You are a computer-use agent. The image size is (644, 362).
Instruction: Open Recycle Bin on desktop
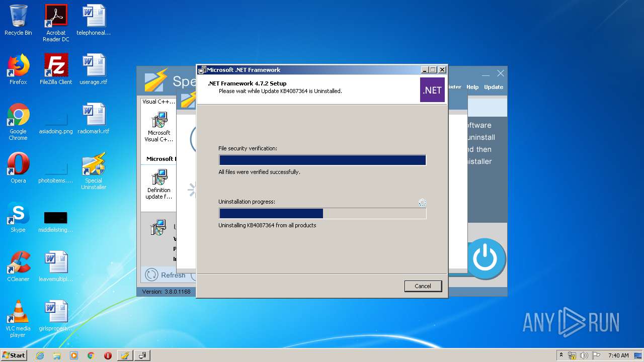pos(18,20)
